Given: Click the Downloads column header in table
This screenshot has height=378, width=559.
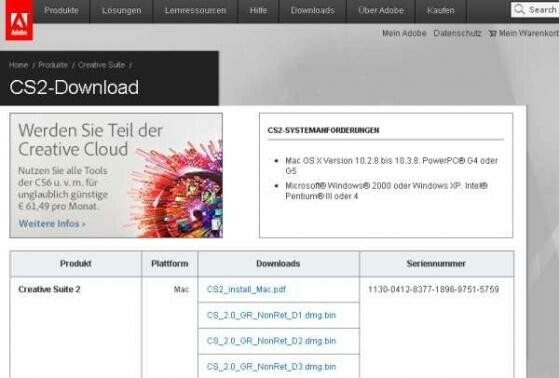Looking at the screenshot, I should tap(278, 264).
